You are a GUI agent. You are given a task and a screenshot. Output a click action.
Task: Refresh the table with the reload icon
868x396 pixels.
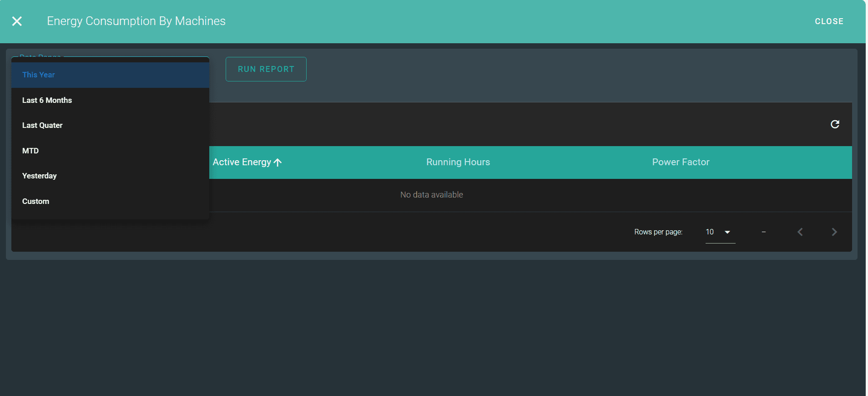tap(835, 124)
